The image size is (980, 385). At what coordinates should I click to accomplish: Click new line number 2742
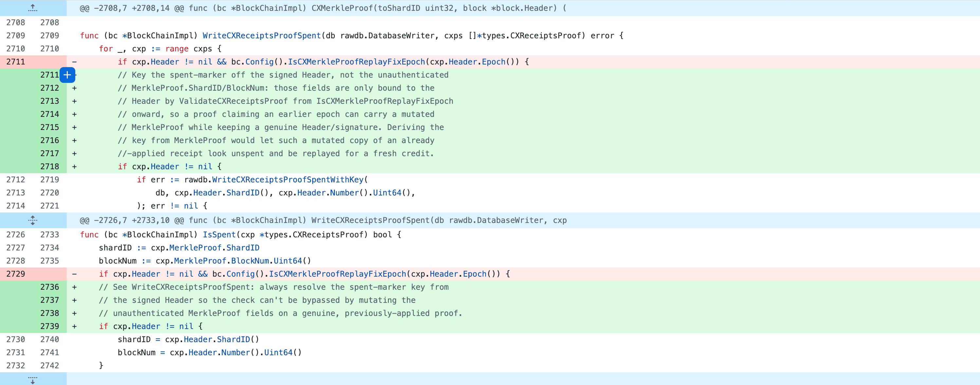point(50,366)
